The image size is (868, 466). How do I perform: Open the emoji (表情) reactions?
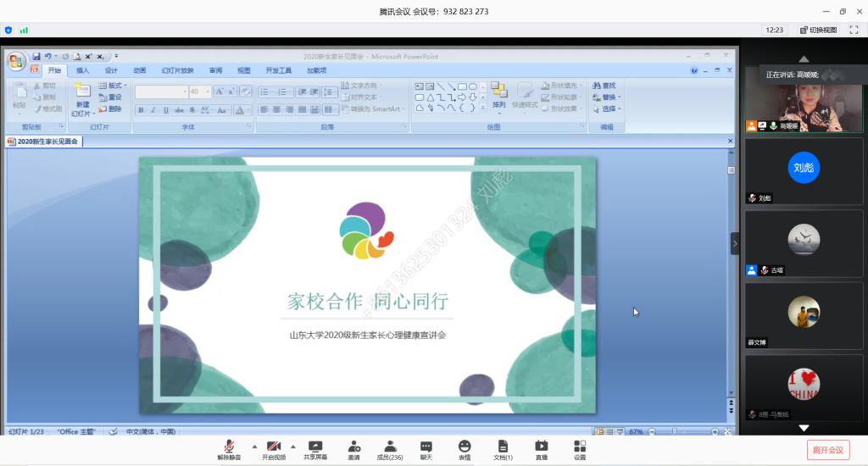click(x=465, y=449)
